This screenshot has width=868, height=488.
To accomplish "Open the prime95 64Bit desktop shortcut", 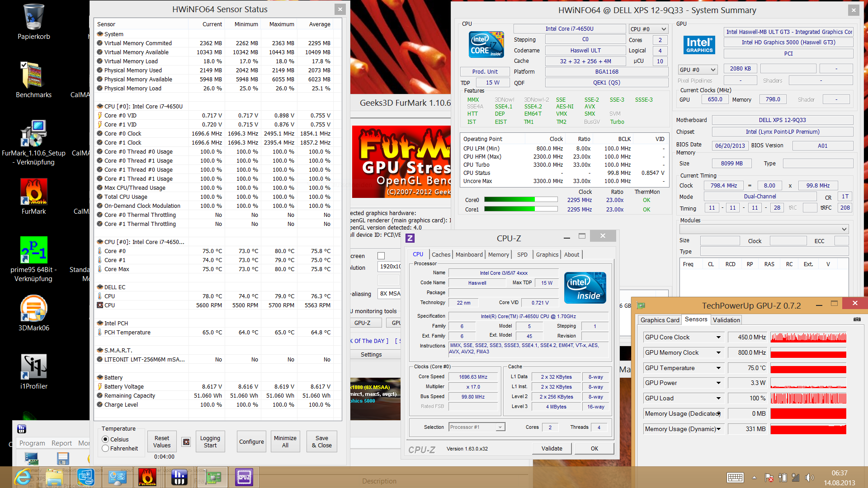I will click(x=34, y=250).
